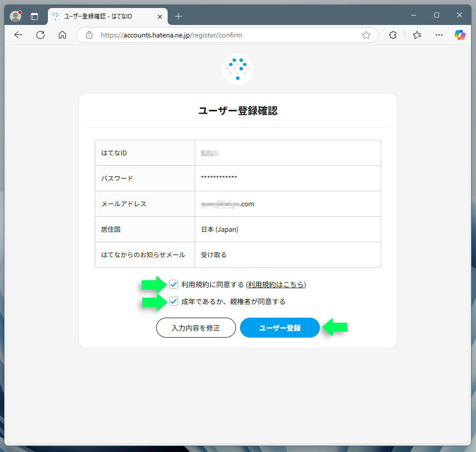Screen dimensions: 476x452
Task: Click the address bar URL
Action: (171, 35)
